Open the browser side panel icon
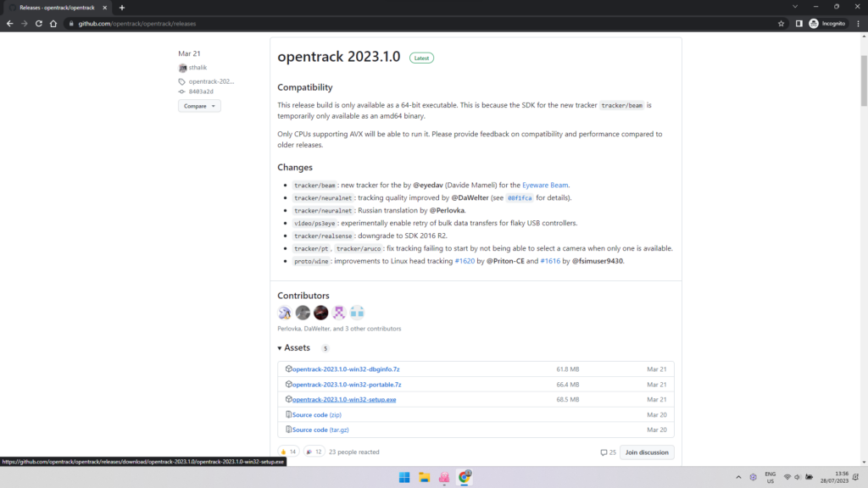This screenshot has width=868, height=488. click(798, 24)
